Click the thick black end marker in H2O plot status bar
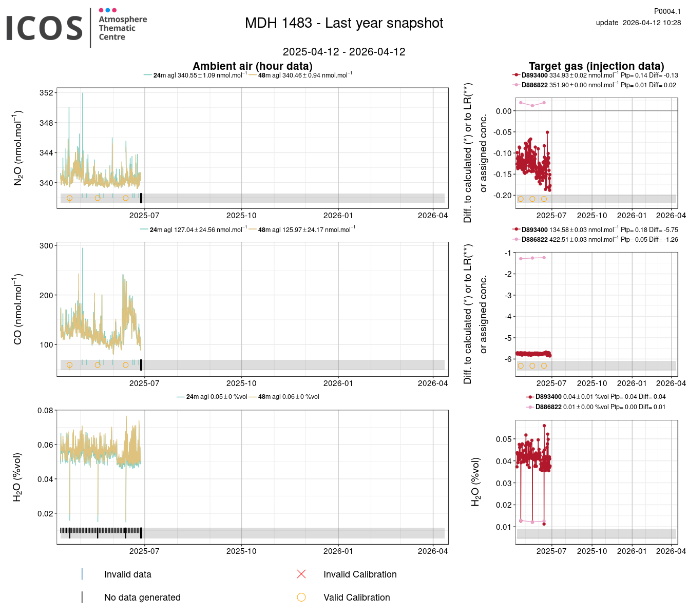Image resolution: width=688 pixels, height=616 pixels. [141, 533]
